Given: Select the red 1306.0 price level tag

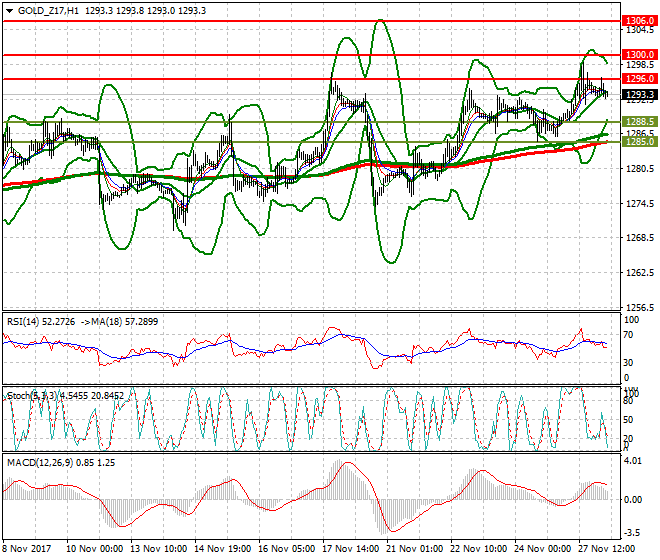Looking at the screenshot, I should click(x=638, y=20).
